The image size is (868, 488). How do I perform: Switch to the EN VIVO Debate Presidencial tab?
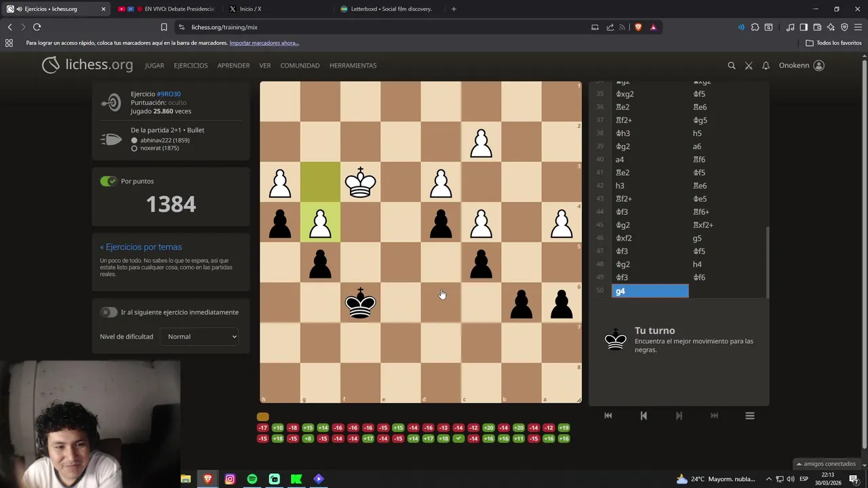coord(167,9)
